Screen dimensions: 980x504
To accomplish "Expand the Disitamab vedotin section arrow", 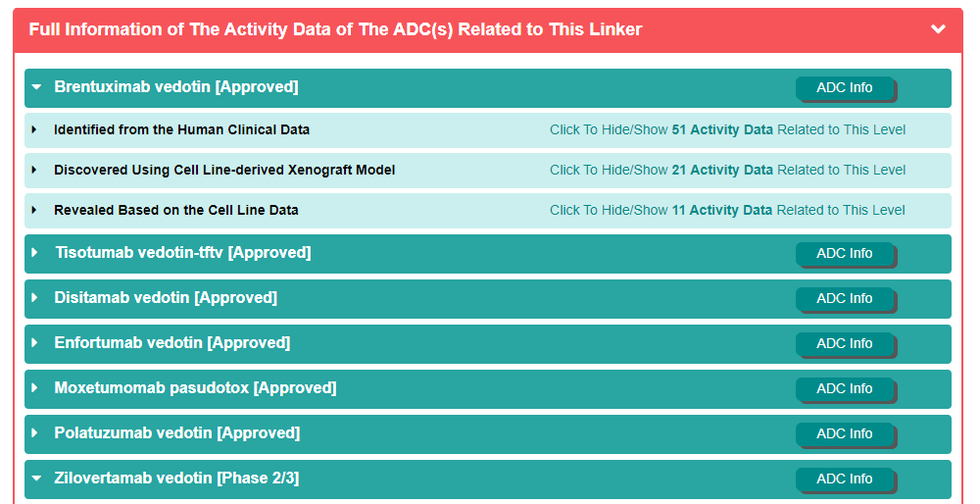I will (35, 298).
